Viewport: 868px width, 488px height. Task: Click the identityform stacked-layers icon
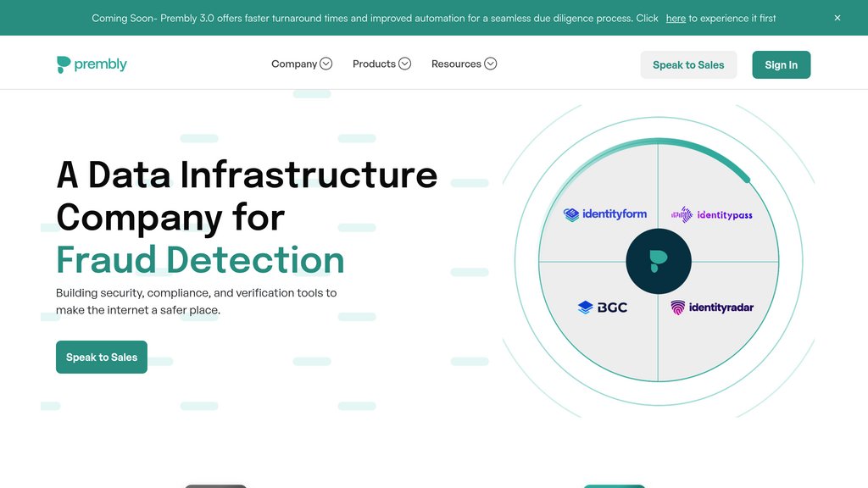coord(571,215)
